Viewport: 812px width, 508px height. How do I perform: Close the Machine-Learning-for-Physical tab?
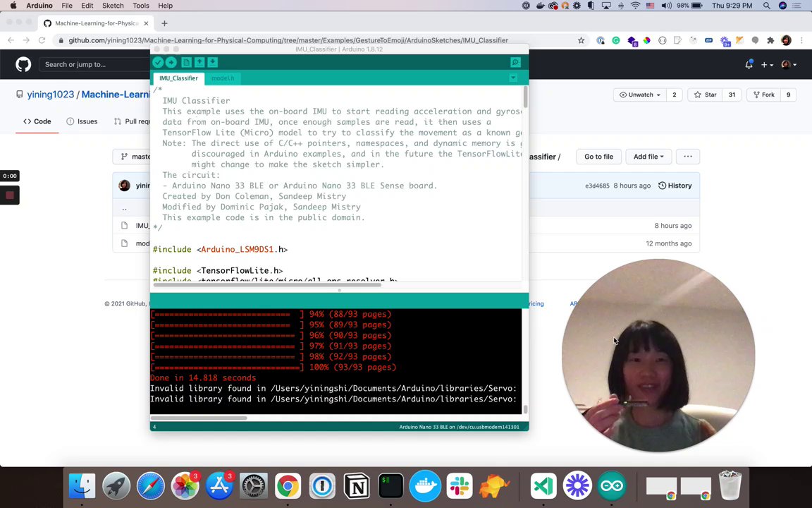click(146, 23)
